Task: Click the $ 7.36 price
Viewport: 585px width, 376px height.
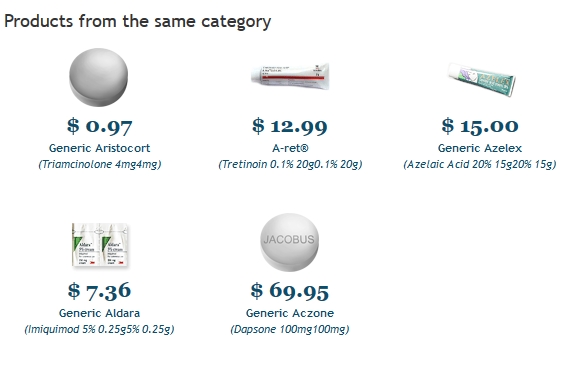Action: pyautogui.click(x=99, y=291)
